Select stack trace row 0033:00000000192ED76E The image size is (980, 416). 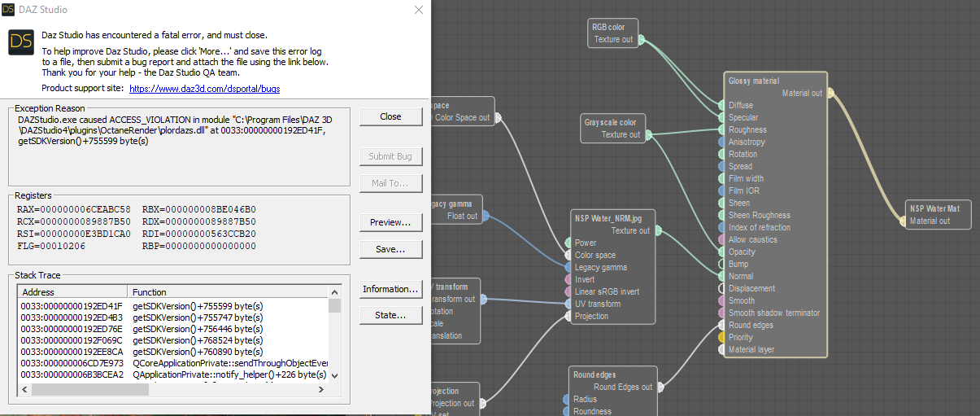coord(172,328)
